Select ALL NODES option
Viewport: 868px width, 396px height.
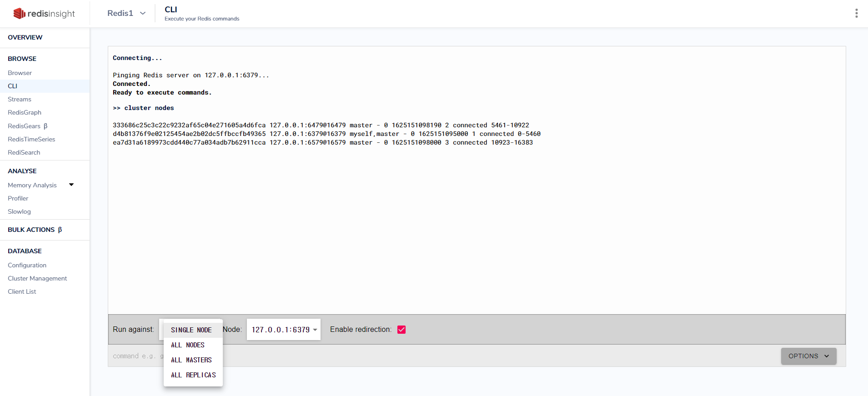(193, 345)
